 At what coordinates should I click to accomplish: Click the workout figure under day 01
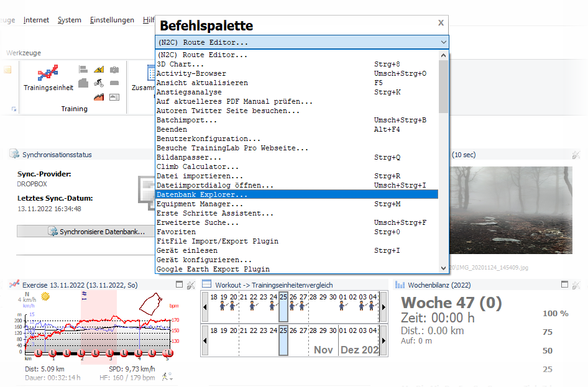point(342,306)
